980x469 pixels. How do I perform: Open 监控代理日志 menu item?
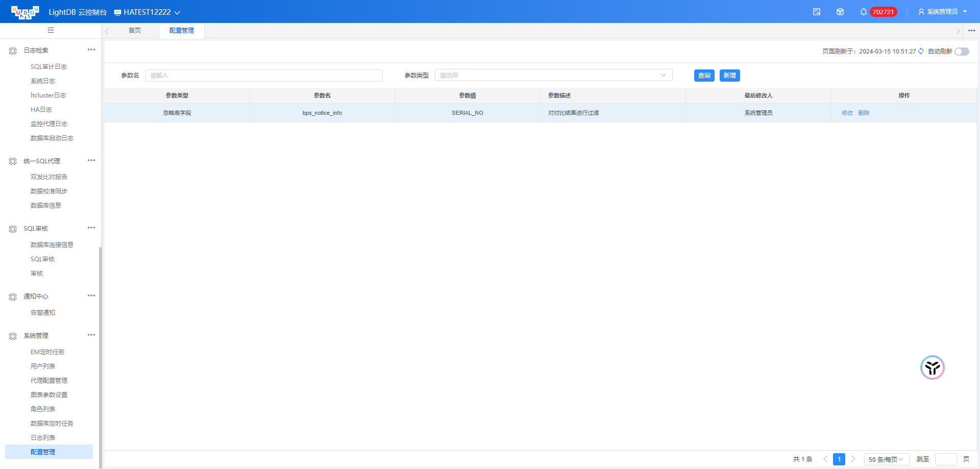49,124
